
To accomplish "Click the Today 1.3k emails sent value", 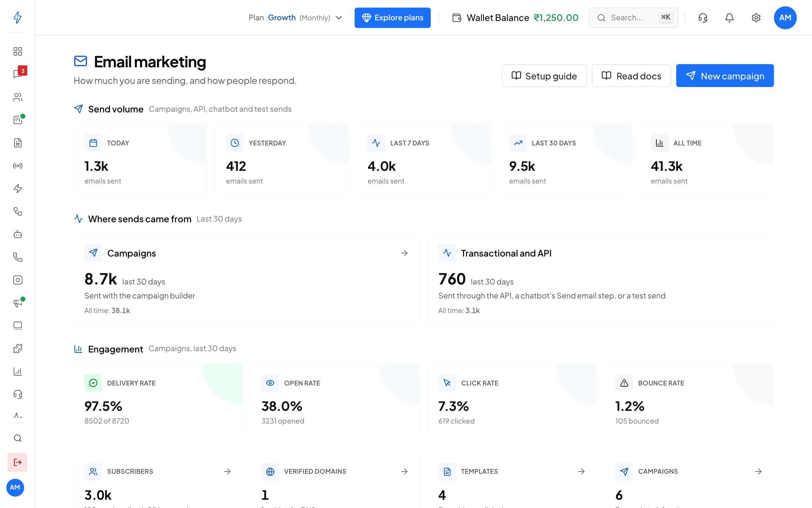I will [x=96, y=166].
